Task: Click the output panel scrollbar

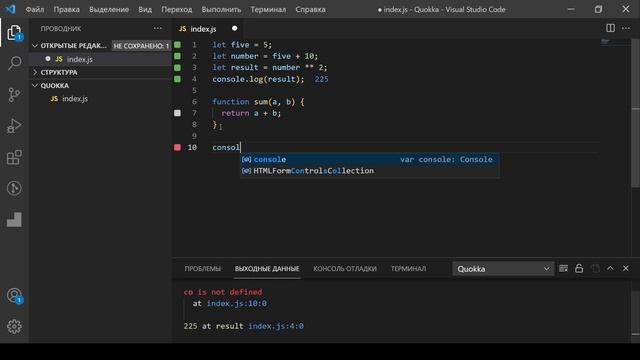Action: 636,311
